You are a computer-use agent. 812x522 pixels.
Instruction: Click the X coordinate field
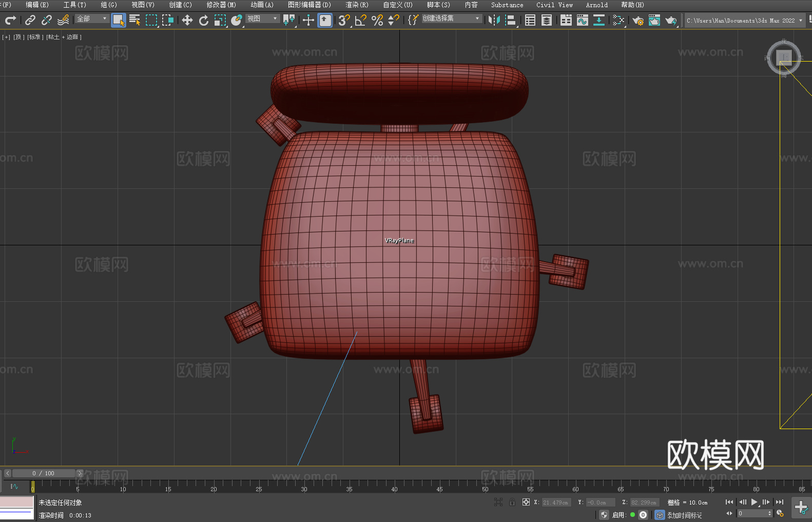556,502
